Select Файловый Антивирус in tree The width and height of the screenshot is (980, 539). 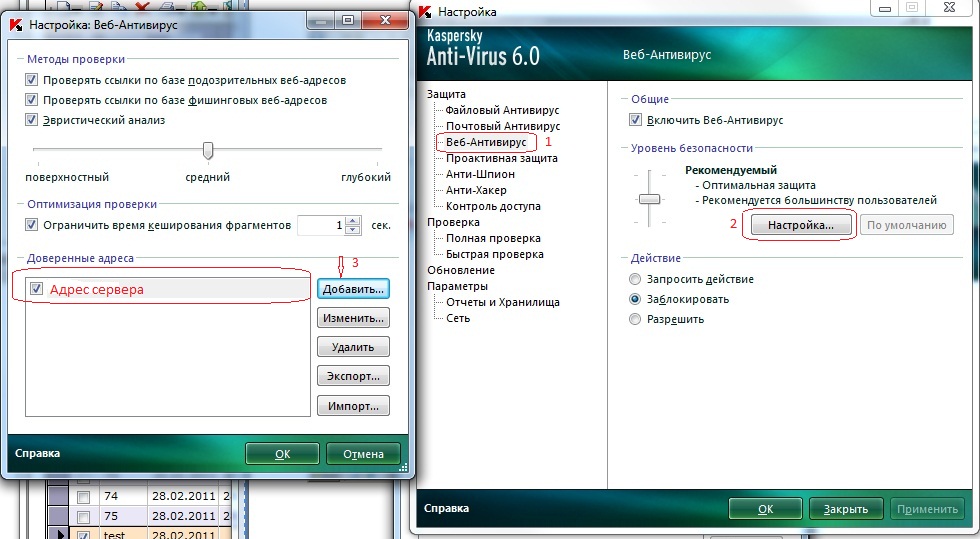502,110
